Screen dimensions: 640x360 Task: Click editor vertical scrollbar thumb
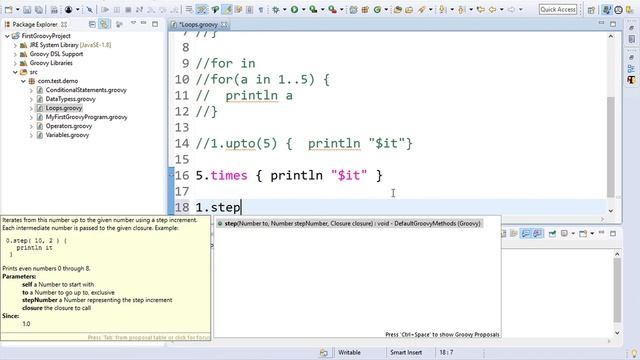click(x=611, y=146)
